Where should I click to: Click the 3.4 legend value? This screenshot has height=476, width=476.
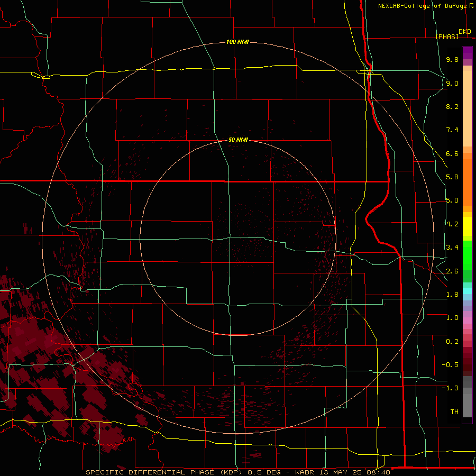click(452, 248)
